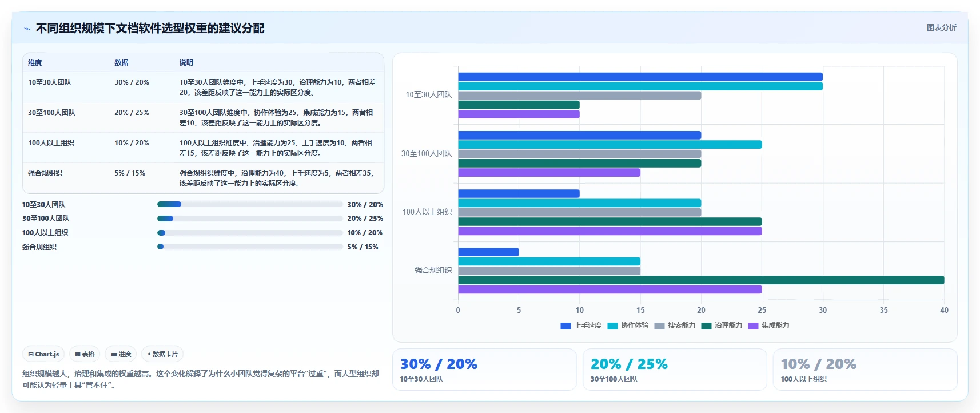Toggle 集成能力 legend swatch in the chart
980x413 pixels.
coord(753,326)
